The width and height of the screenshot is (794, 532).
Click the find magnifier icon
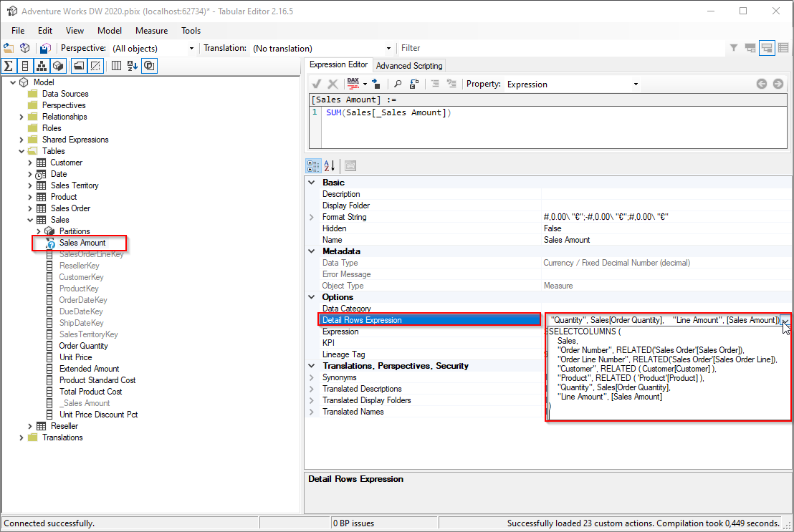pyautogui.click(x=398, y=84)
